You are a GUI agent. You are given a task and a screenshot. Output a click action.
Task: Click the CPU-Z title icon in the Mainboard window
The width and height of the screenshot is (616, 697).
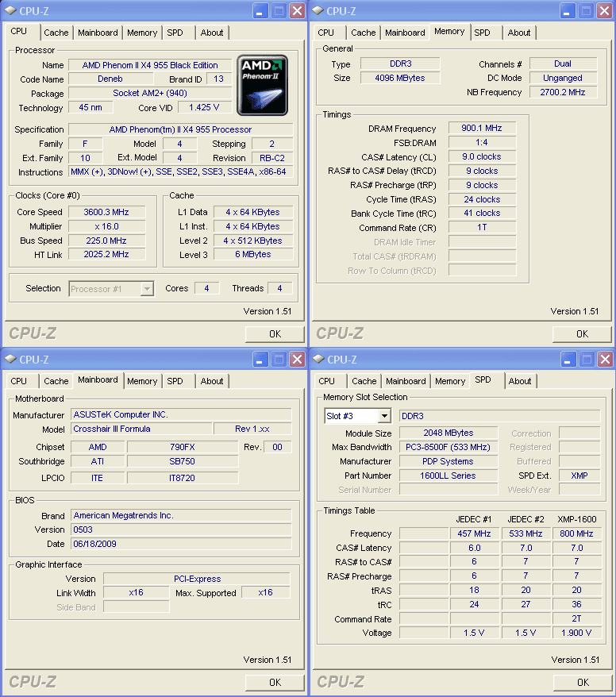point(10,359)
